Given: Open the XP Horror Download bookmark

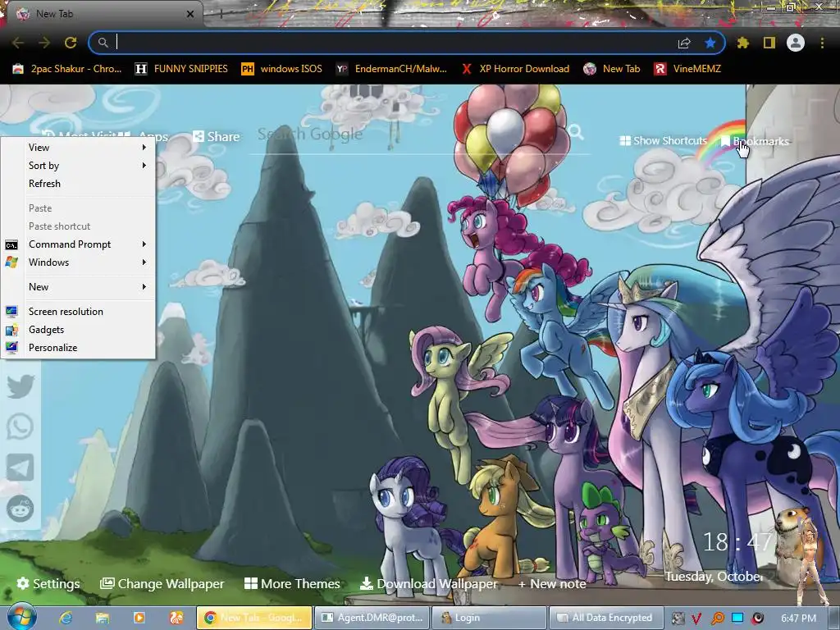Looking at the screenshot, I should coord(515,69).
